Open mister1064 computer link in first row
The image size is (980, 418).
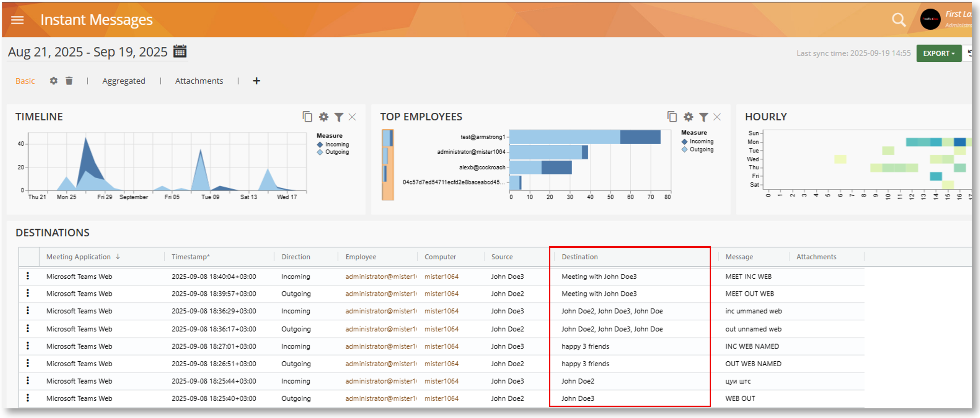click(441, 277)
